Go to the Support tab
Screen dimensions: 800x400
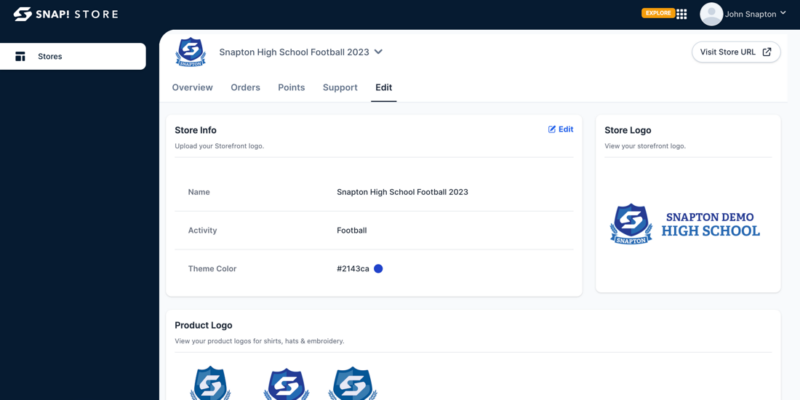340,87
